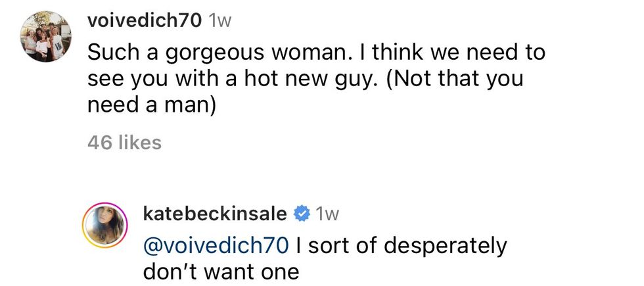Click the @voivedich70 mention in the reply

coord(216,245)
